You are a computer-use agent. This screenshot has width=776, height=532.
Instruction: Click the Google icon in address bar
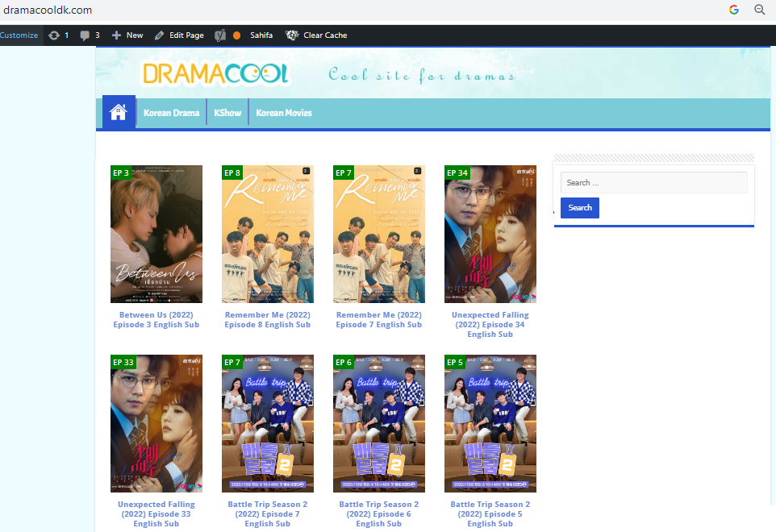click(733, 10)
